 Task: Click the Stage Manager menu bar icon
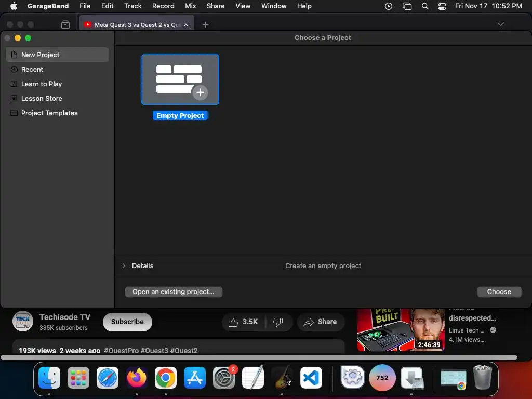tap(407, 6)
